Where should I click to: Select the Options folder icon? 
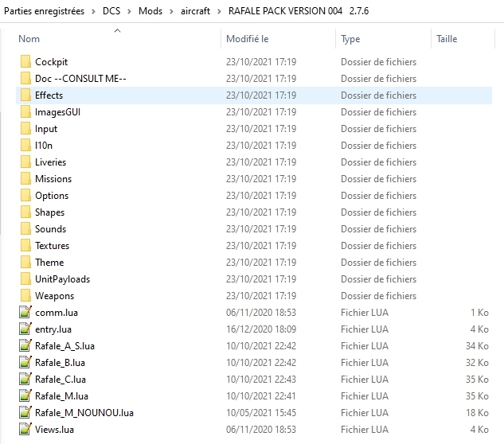pos(25,195)
